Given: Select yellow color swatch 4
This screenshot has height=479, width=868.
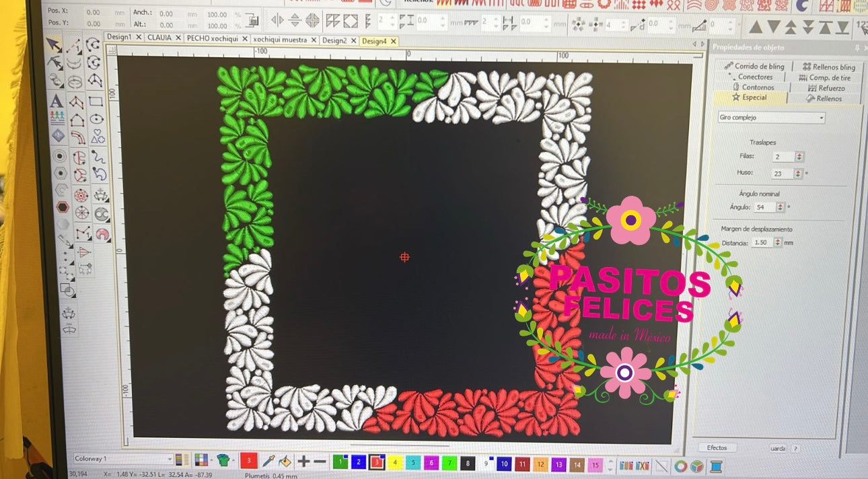Looking at the screenshot, I should pos(396,464).
